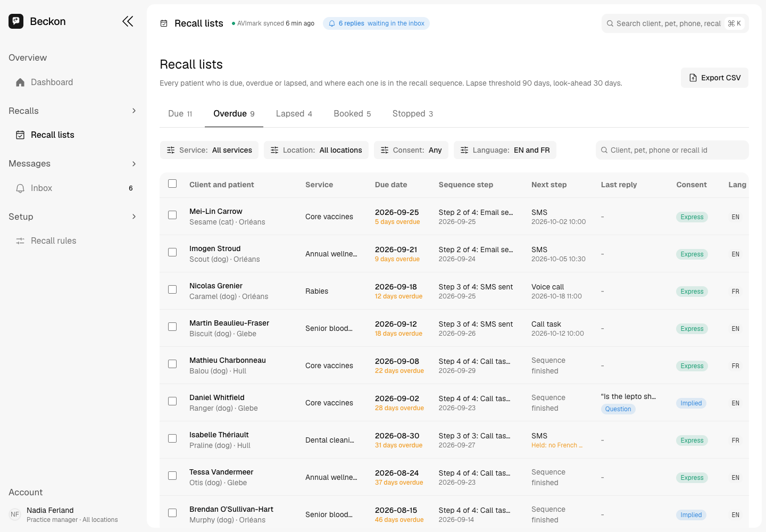Click the bell icon in replies badge
Image resolution: width=766 pixels, height=532 pixels.
[332, 23]
